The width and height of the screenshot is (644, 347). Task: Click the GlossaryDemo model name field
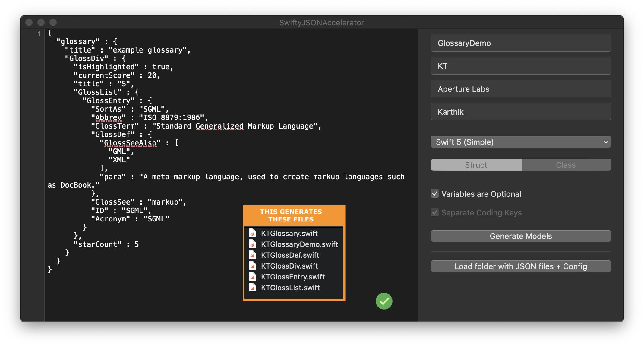pyautogui.click(x=520, y=43)
